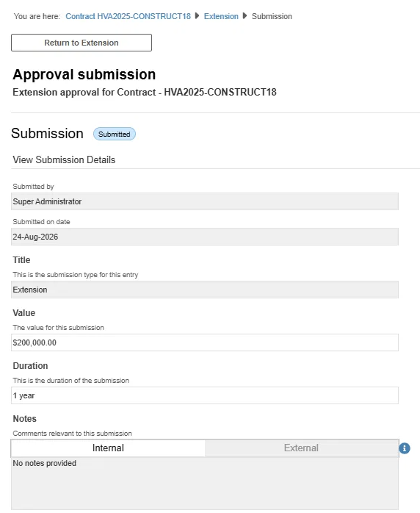The image size is (420, 513).
Task: Click the View Submission Details heading
Action: [64, 159]
